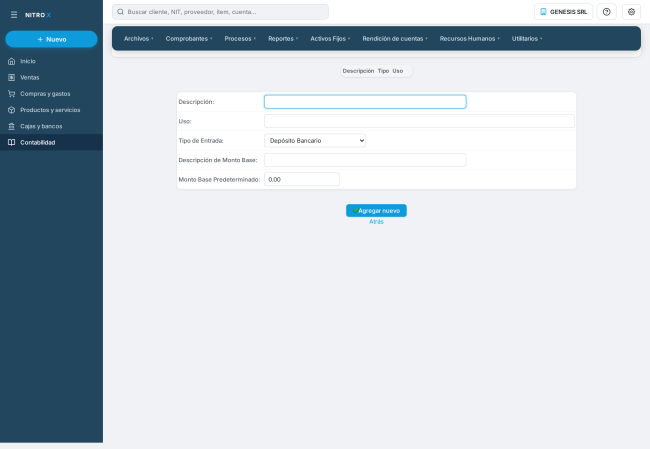This screenshot has height=449, width=650.
Task: Click the Agregar nuevo button
Action: (x=376, y=211)
